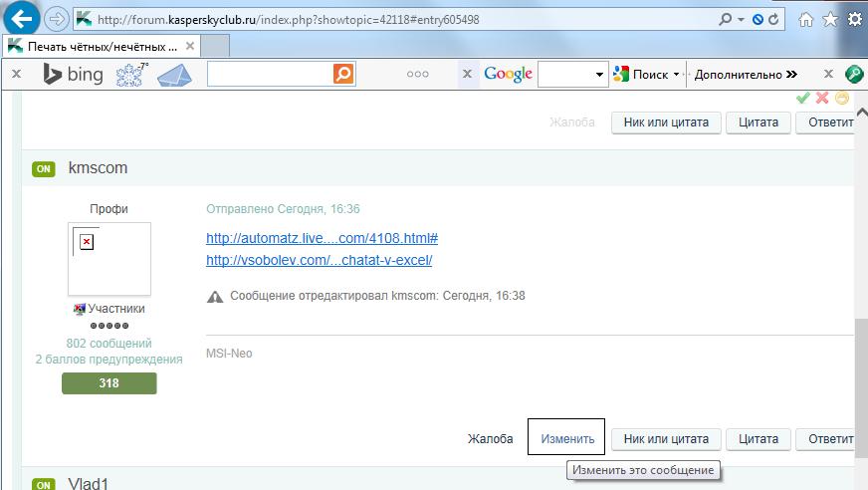Click the orange Bing search button
The image size is (868, 490).
pos(343,74)
